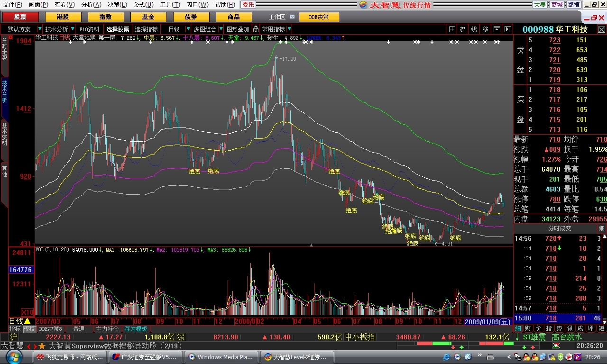
Task: Select the 主力持仓 bottom tab
Action: tap(108, 329)
